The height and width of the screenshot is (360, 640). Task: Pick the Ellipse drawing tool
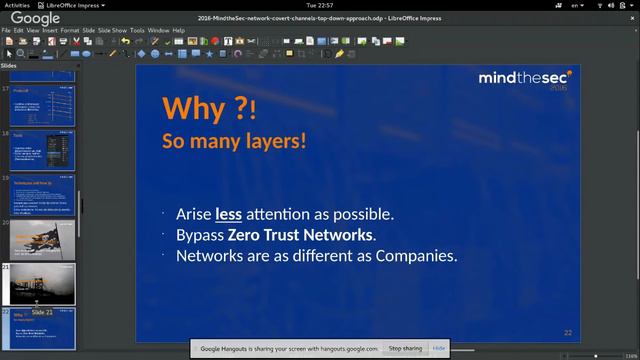coord(87,54)
